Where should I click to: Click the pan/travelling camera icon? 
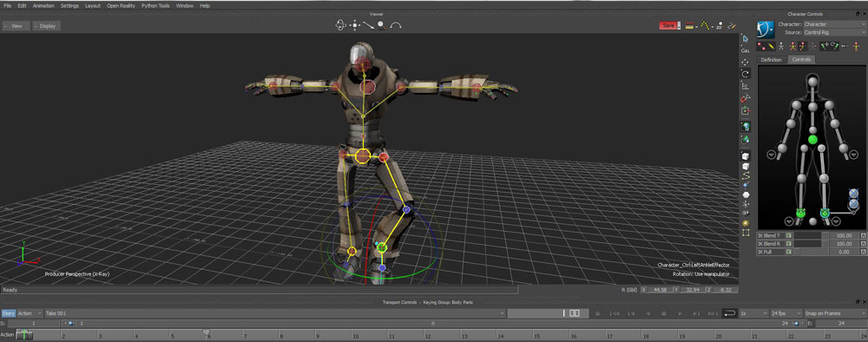[355, 25]
